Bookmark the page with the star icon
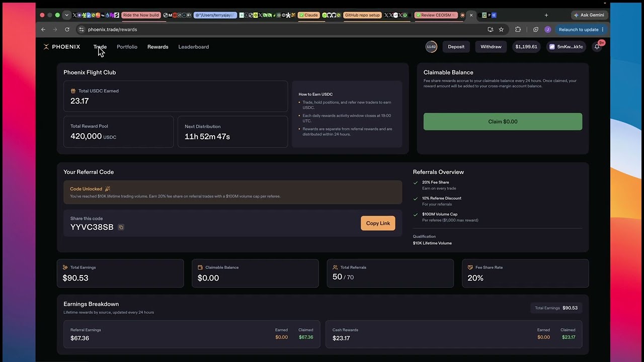 click(x=501, y=30)
